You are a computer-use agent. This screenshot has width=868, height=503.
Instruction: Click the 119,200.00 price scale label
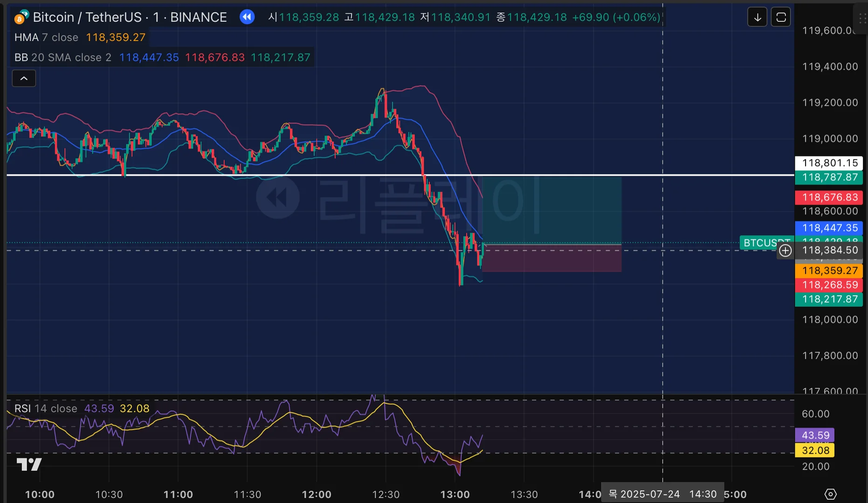click(x=830, y=102)
